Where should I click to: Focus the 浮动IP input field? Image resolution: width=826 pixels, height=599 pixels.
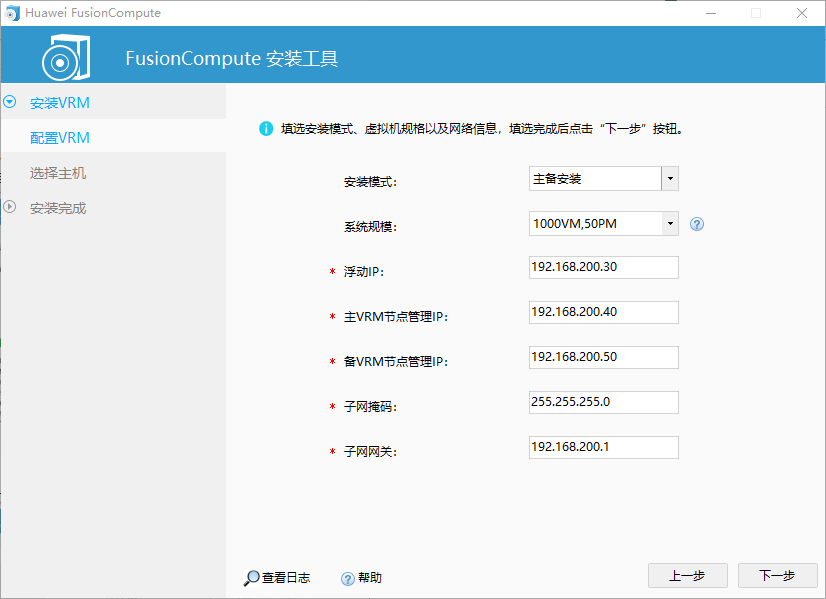point(604,268)
